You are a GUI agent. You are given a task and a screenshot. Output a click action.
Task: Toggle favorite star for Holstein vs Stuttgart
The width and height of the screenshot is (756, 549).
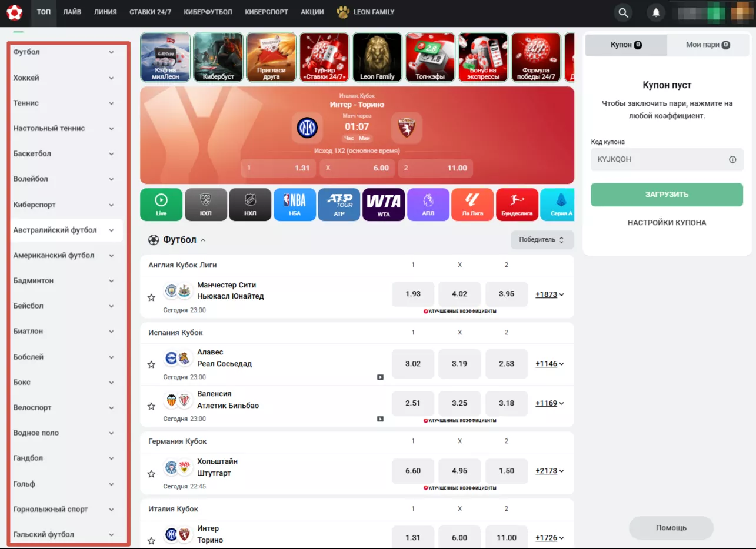point(151,474)
